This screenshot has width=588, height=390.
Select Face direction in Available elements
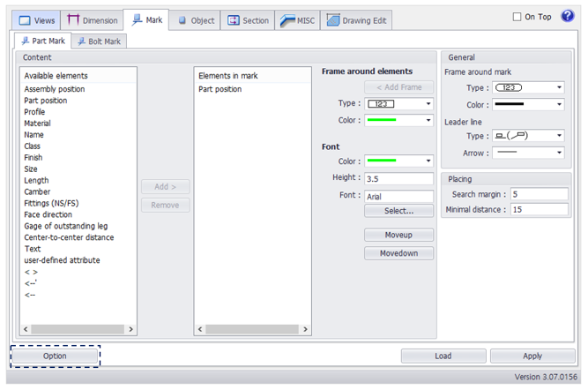coord(48,214)
